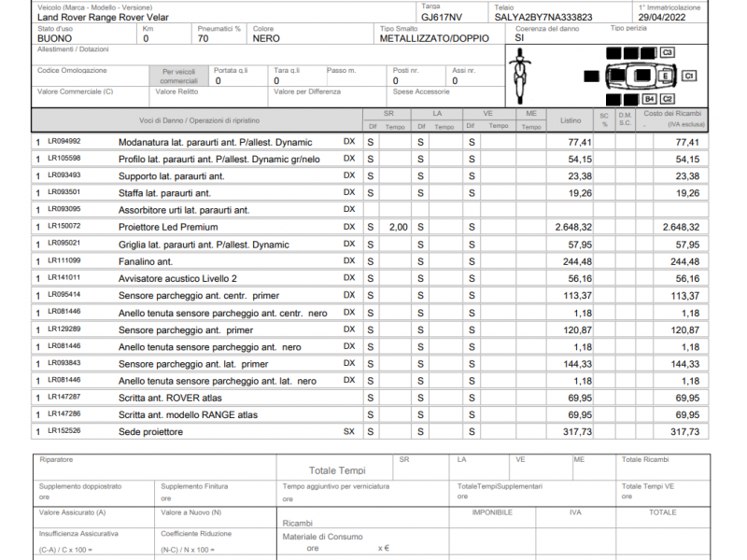Click the IMPONIBILE column header
The width and height of the screenshot is (747, 560).
492,512
